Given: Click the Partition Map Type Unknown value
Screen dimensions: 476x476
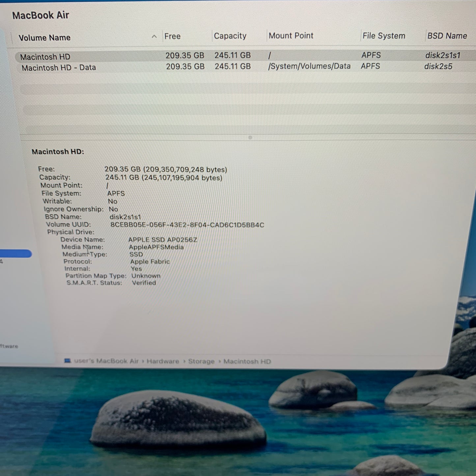Looking at the screenshot, I should click(146, 276).
